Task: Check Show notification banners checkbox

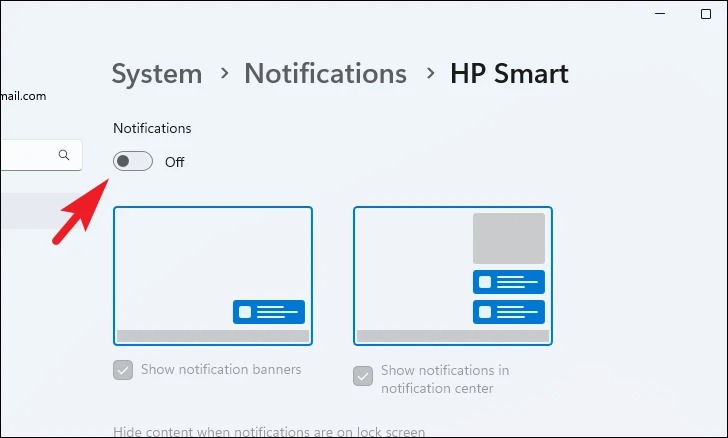Action: pyautogui.click(x=123, y=370)
